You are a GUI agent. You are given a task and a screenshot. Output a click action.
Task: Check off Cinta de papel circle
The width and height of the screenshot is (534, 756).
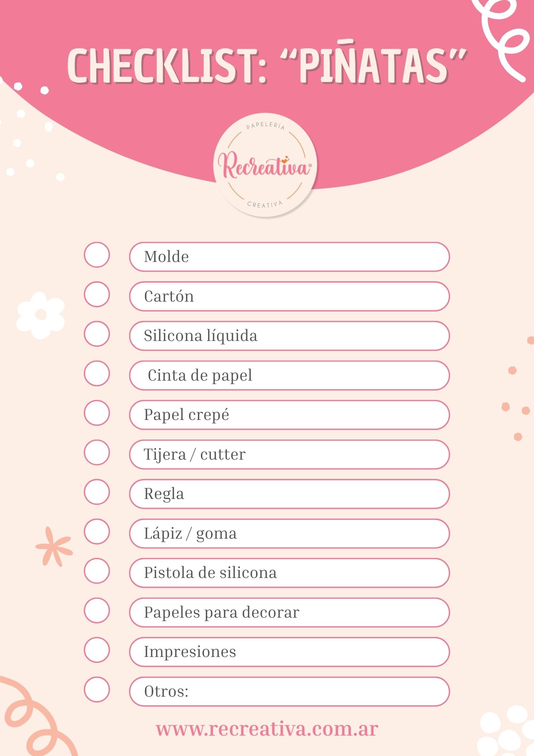point(97,373)
